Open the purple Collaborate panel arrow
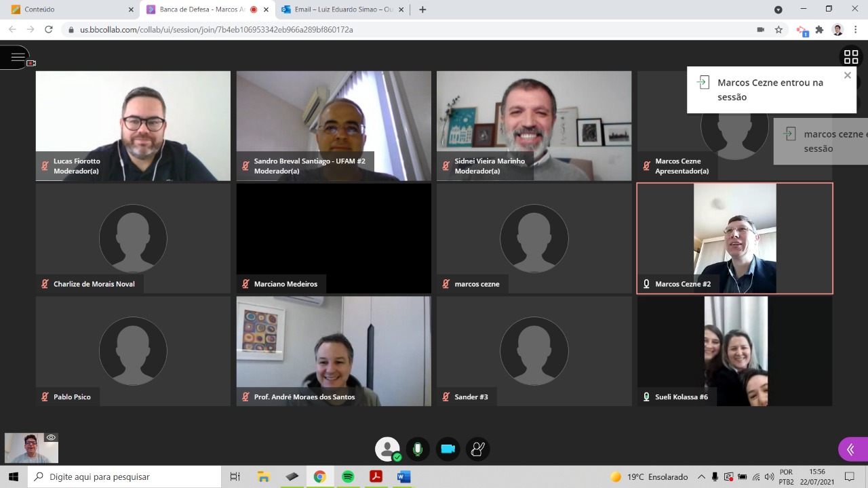868x488 pixels. (850, 449)
